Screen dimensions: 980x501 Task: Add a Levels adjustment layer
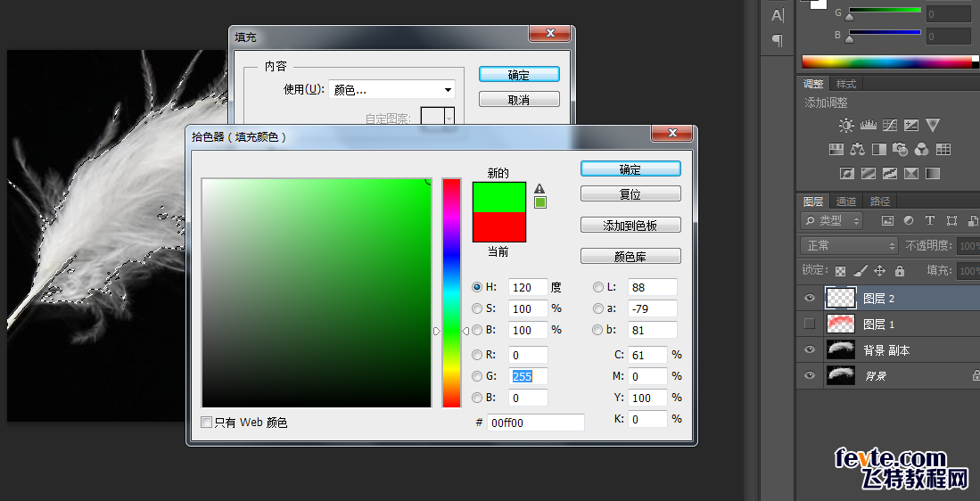(x=869, y=126)
